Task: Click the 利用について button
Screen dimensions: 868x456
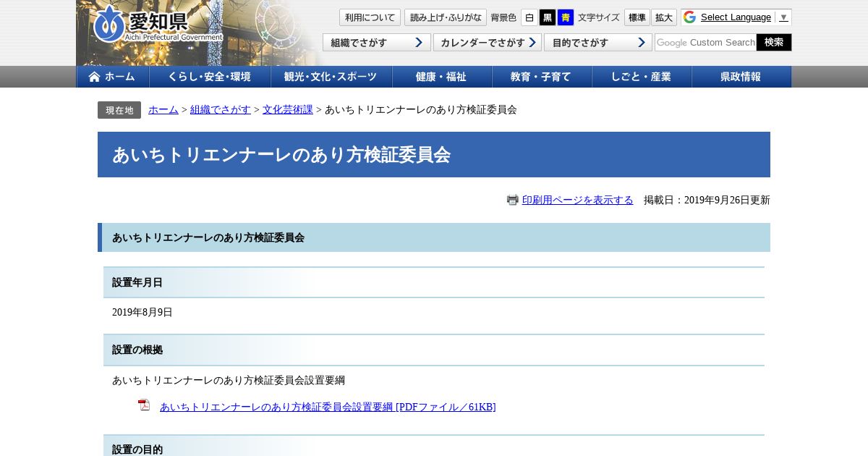Action: (x=370, y=17)
